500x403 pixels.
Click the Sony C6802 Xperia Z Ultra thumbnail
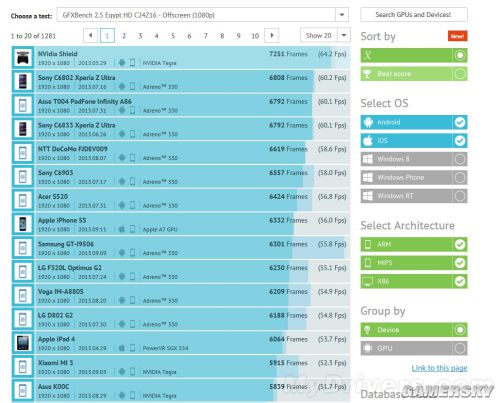[x=23, y=82]
